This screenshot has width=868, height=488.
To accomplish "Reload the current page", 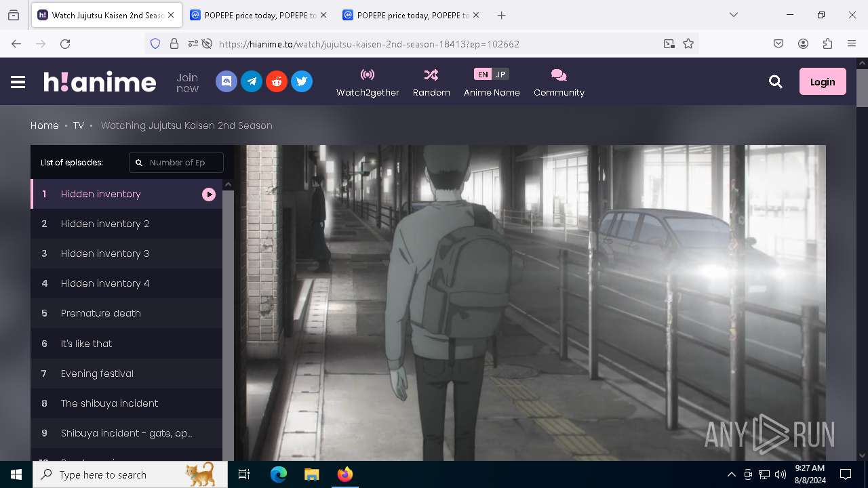I will click(65, 43).
